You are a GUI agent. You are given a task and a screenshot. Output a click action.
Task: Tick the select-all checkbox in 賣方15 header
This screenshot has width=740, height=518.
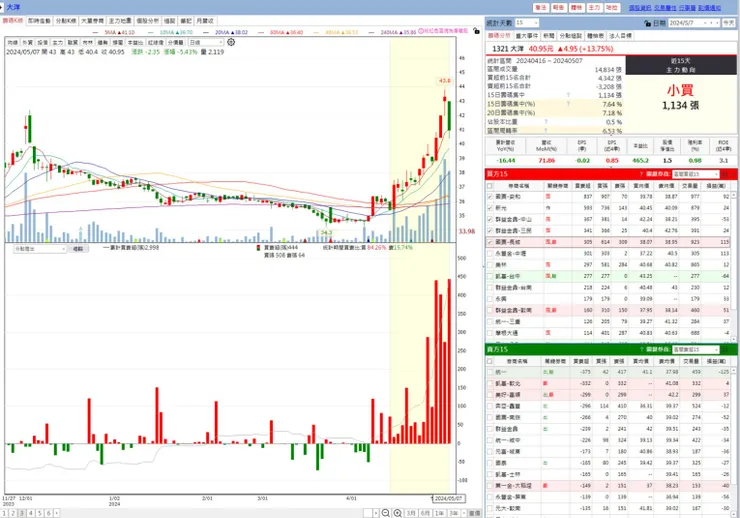tap(490, 361)
